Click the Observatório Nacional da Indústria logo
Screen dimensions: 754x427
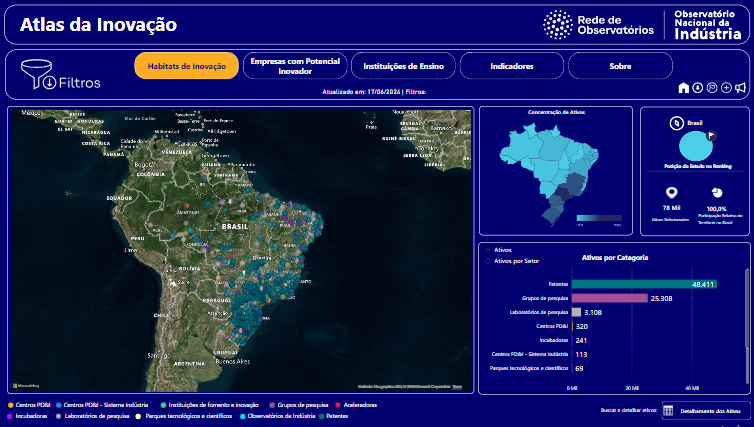click(708, 25)
